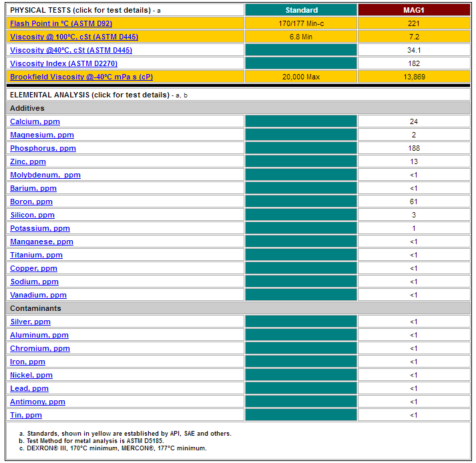This screenshot has height=463, width=476.
Task: Click the zinc value 13
Action: 414,161
